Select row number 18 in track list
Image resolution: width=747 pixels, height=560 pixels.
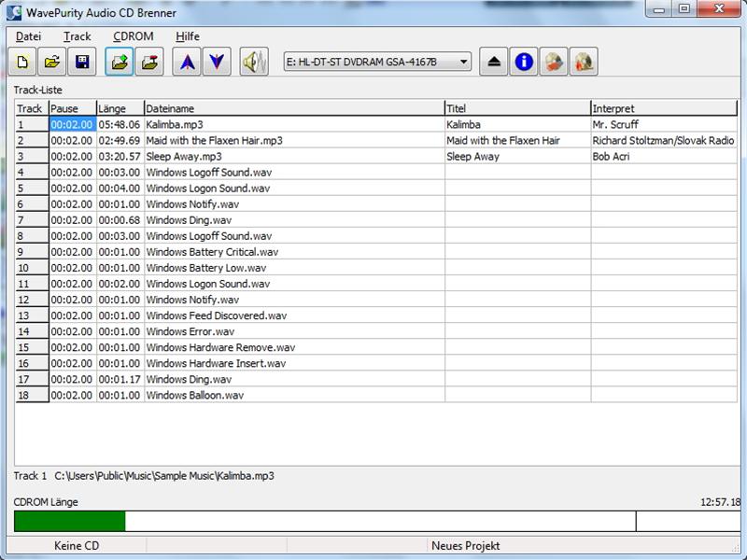tap(33, 395)
